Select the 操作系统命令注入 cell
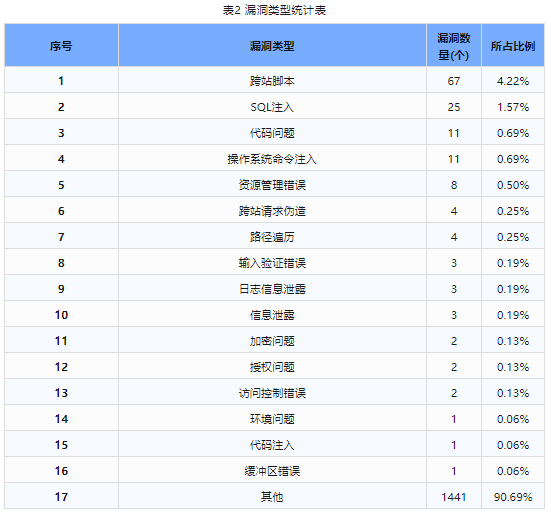The width and height of the screenshot is (551, 514). (x=272, y=159)
